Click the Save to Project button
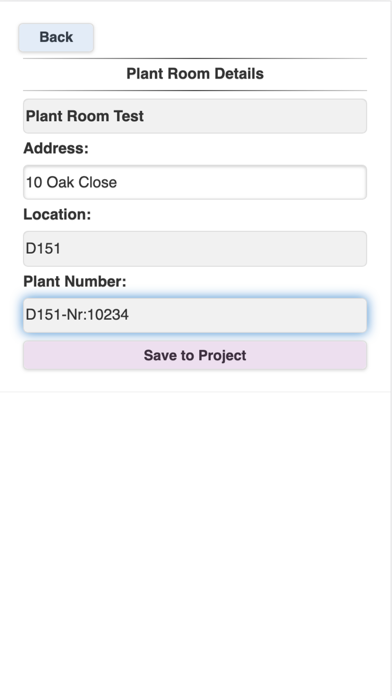Screen dimensions: 392x696 click(195, 355)
